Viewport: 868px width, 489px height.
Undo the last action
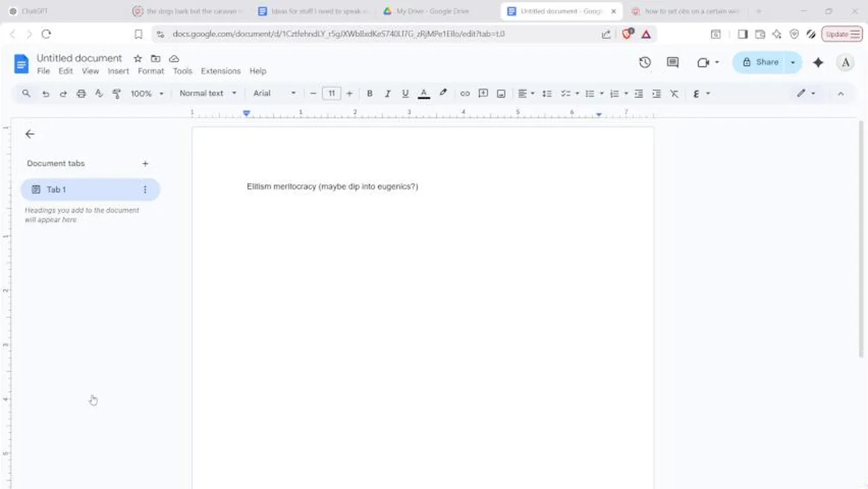(x=46, y=94)
